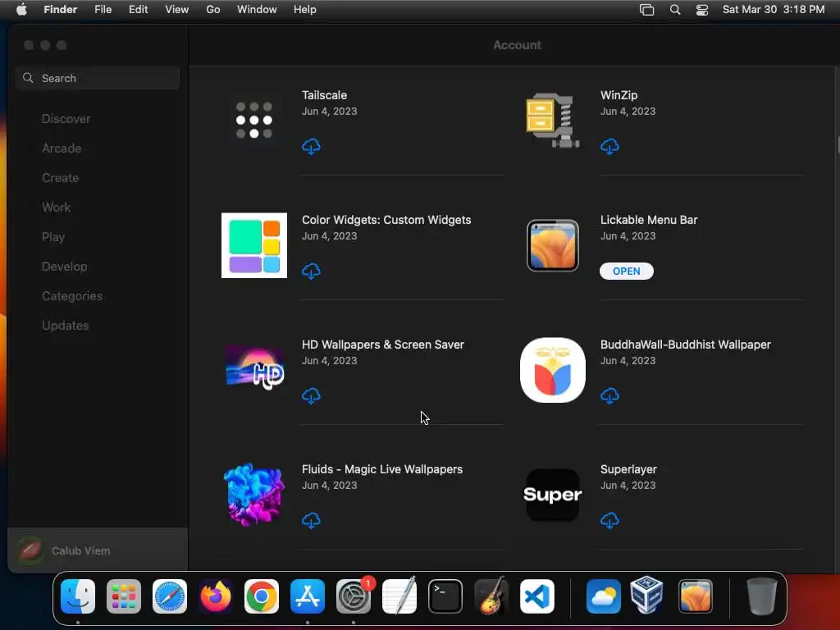Open the Work section

click(x=57, y=208)
